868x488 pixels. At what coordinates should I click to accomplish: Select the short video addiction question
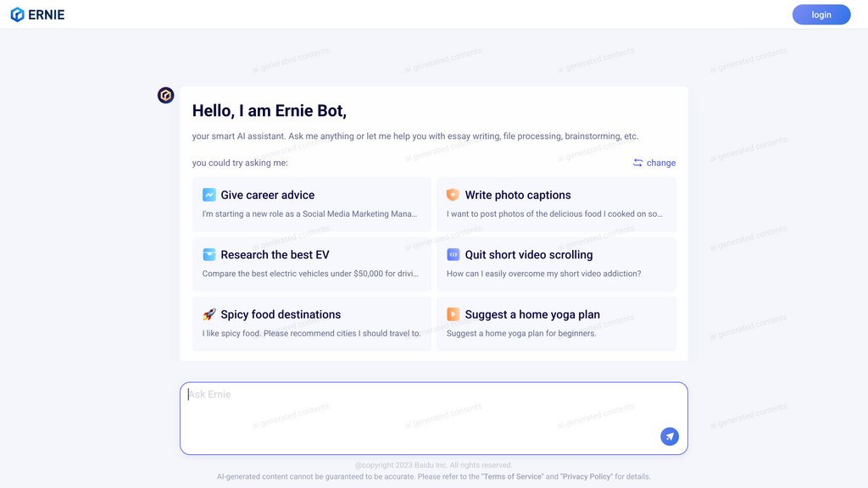543,274
